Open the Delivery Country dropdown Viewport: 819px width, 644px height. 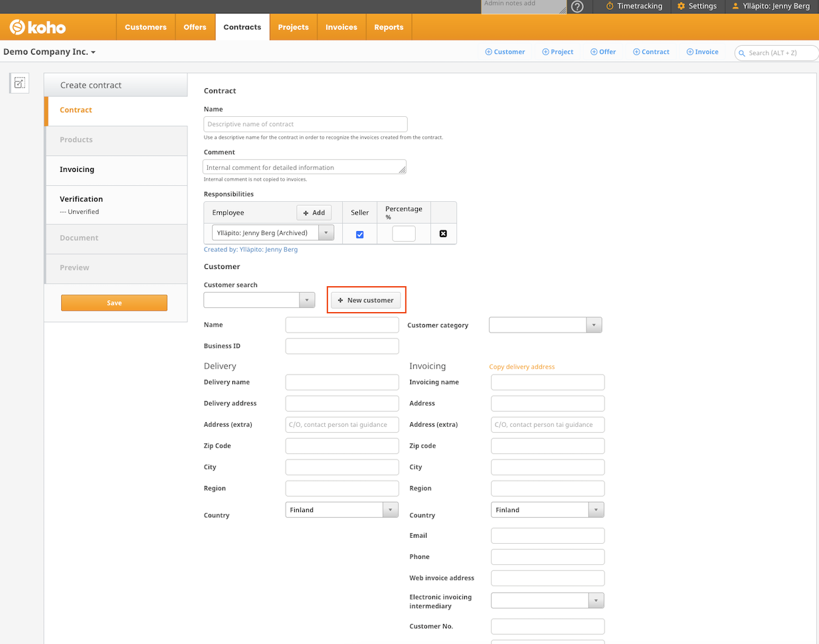[342, 510]
